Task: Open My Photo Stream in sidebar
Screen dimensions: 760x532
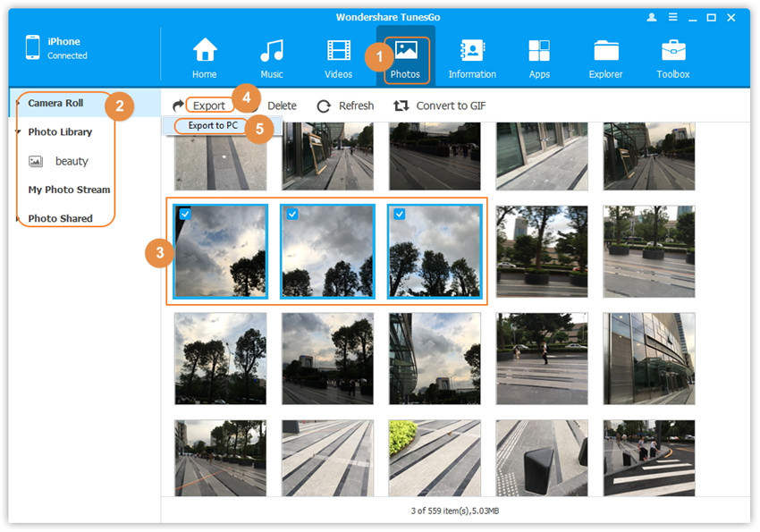Action: 69,190
